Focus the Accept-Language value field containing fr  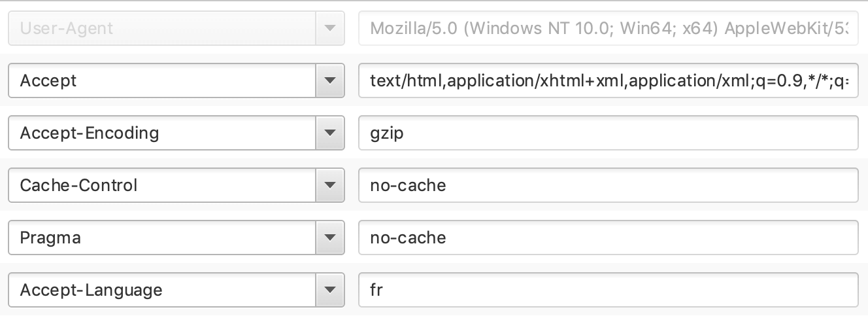pos(608,290)
